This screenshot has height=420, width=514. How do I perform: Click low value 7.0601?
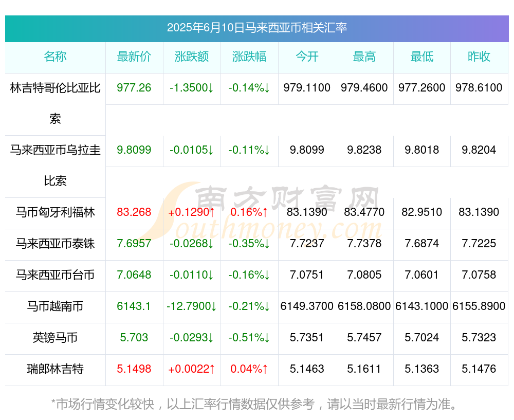pyautogui.click(x=421, y=275)
